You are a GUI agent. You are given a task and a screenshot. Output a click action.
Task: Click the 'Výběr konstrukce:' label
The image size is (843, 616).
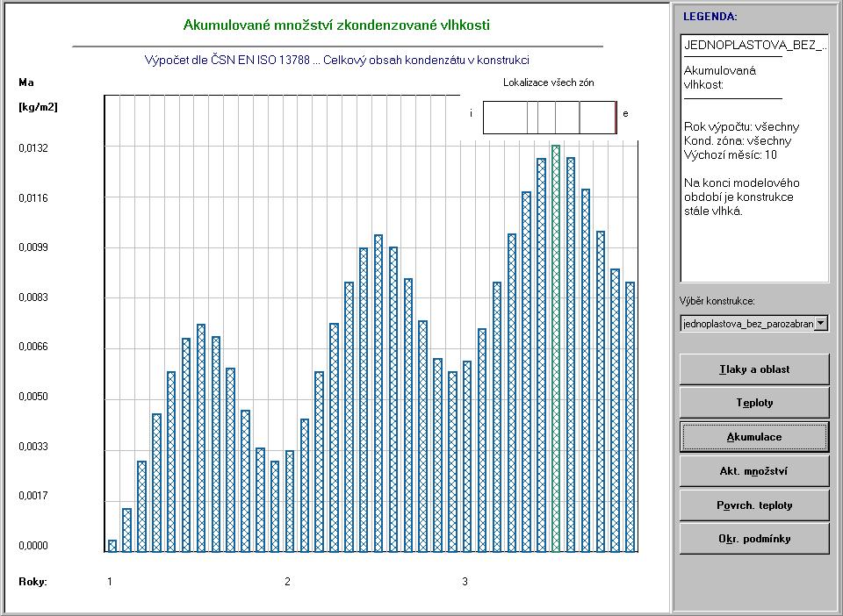click(717, 301)
